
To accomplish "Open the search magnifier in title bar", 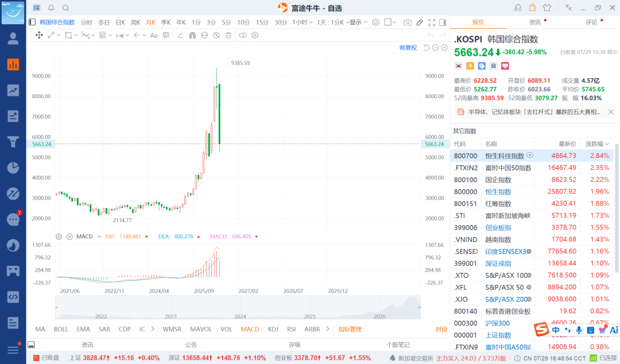I will point(66,8).
